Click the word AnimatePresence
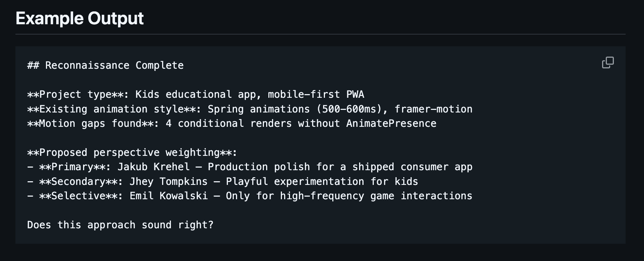The width and height of the screenshot is (644, 261). point(391,124)
